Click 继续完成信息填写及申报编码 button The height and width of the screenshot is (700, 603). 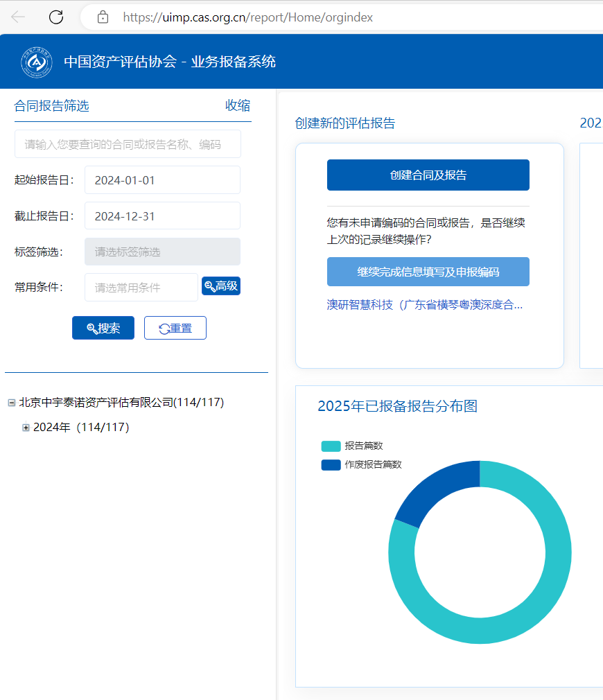tap(428, 272)
